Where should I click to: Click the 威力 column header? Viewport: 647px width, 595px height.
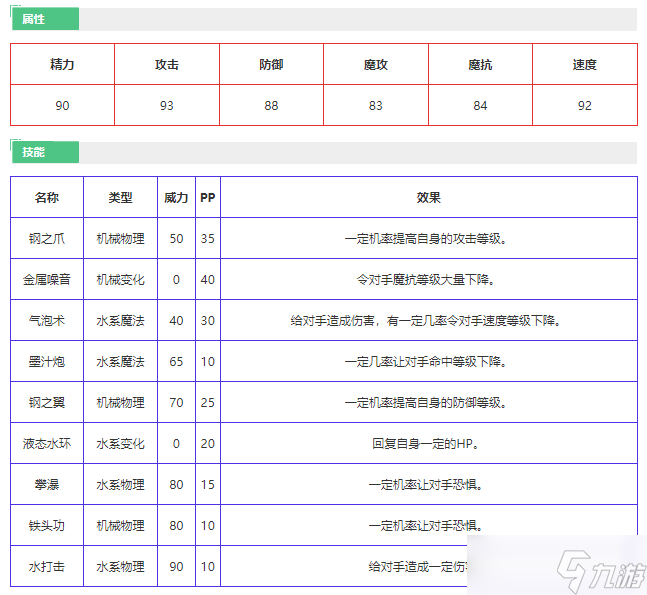[176, 197]
